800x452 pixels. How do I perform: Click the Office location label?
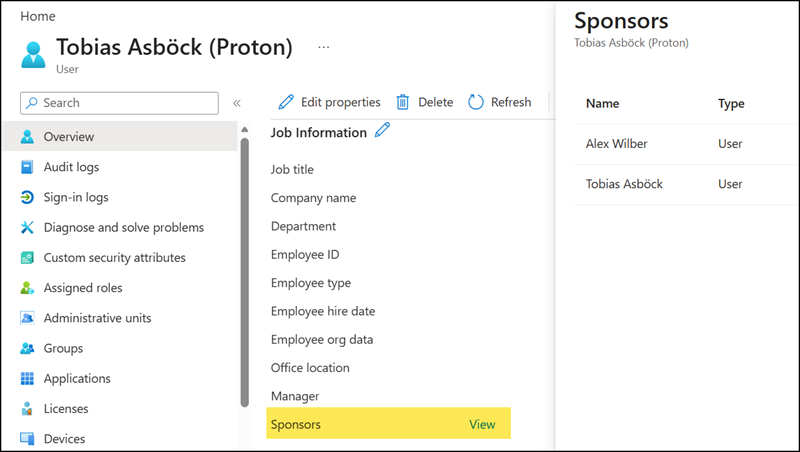pyautogui.click(x=310, y=368)
